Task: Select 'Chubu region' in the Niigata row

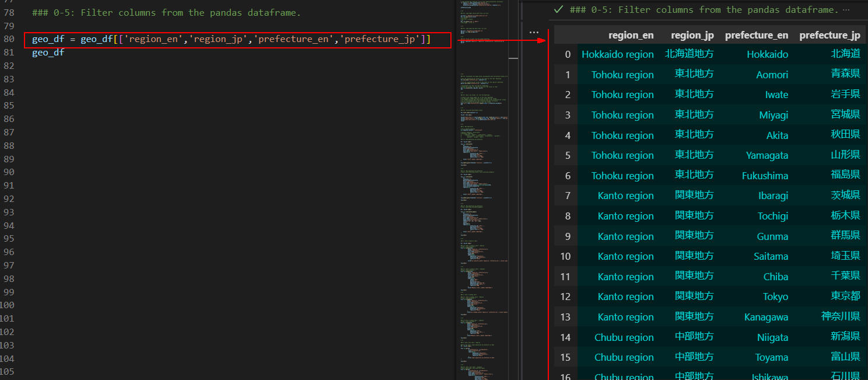Action: pos(624,337)
